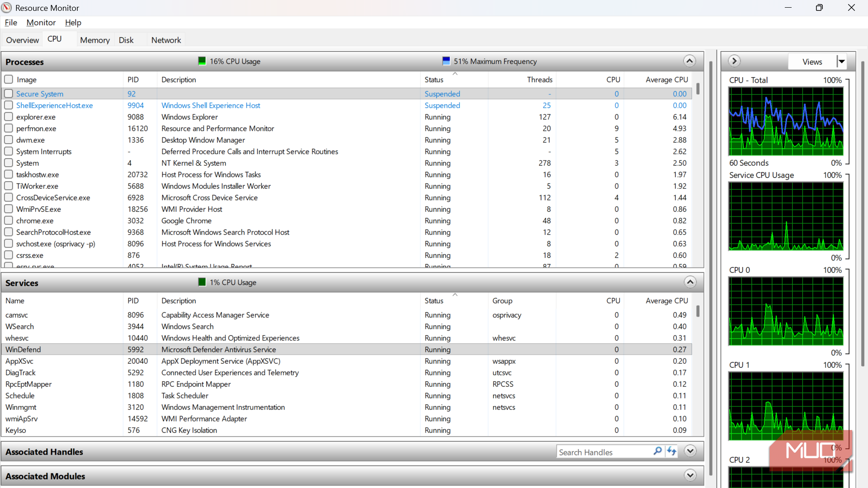Image resolution: width=868 pixels, height=488 pixels.
Task: Click the Resource Monitor app icon in title bar
Action: click(x=6, y=8)
